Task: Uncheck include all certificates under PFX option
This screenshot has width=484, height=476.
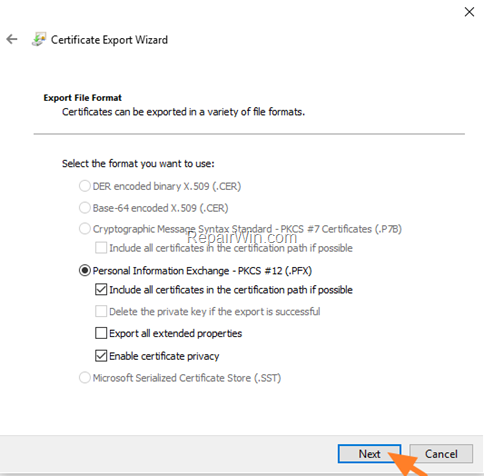Action: 101,290
